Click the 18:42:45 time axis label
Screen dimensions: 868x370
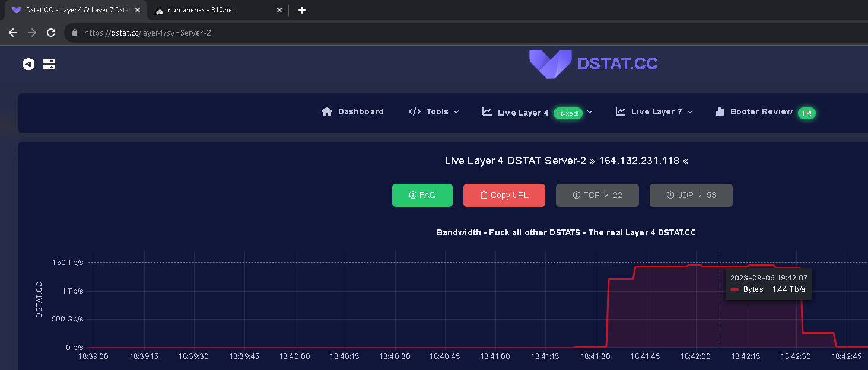tap(846, 356)
